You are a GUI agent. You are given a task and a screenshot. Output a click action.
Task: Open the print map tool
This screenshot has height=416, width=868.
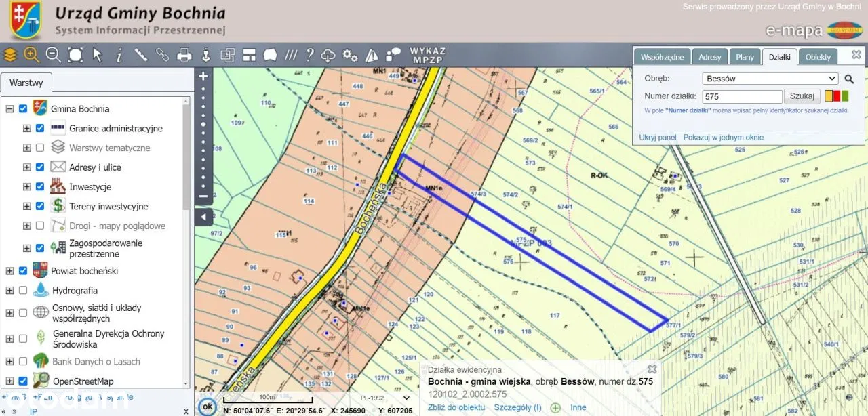tap(184, 55)
